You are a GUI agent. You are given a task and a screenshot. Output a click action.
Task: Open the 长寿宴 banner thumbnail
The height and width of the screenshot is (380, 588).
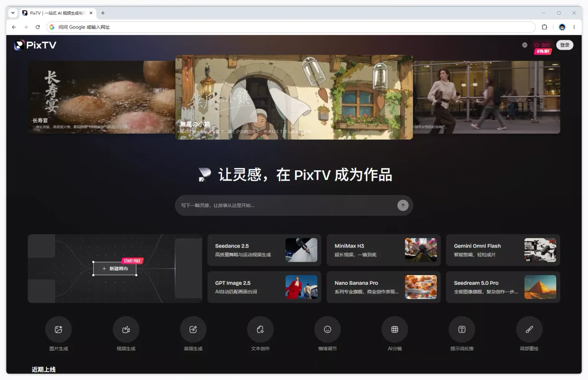[101, 97]
